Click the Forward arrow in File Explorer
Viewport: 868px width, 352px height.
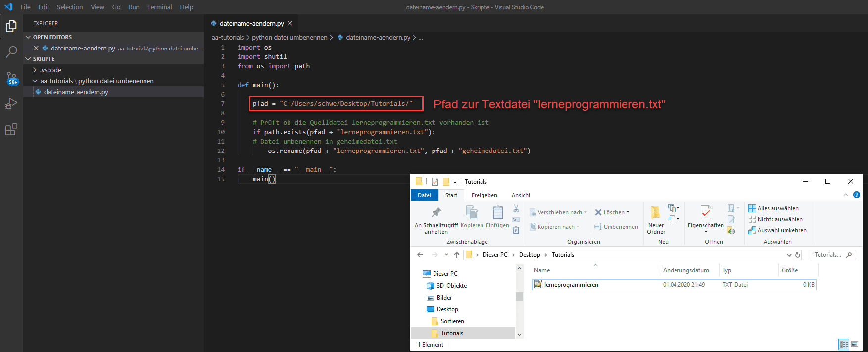[x=435, y=255]
